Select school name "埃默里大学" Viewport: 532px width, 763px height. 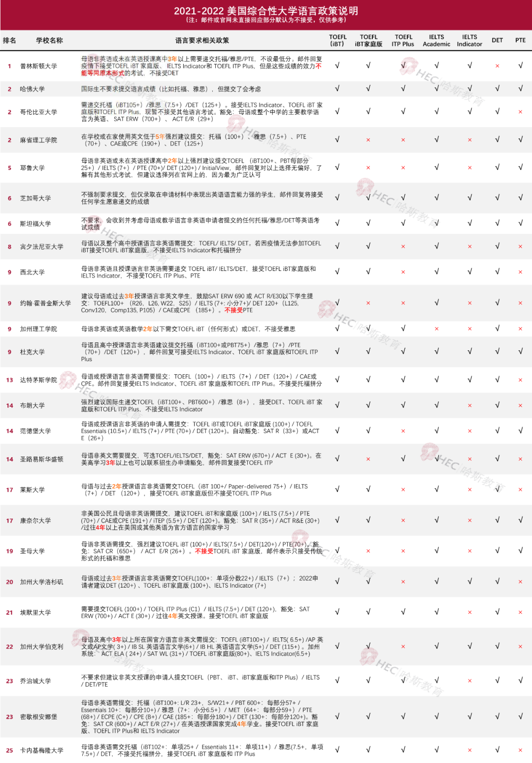(35, 612)
